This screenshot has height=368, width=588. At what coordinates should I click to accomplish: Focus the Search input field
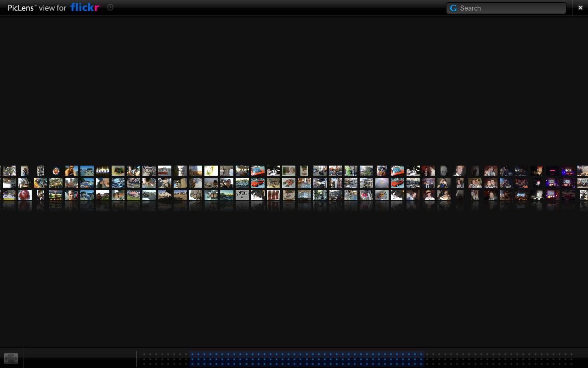coord(510,8)
